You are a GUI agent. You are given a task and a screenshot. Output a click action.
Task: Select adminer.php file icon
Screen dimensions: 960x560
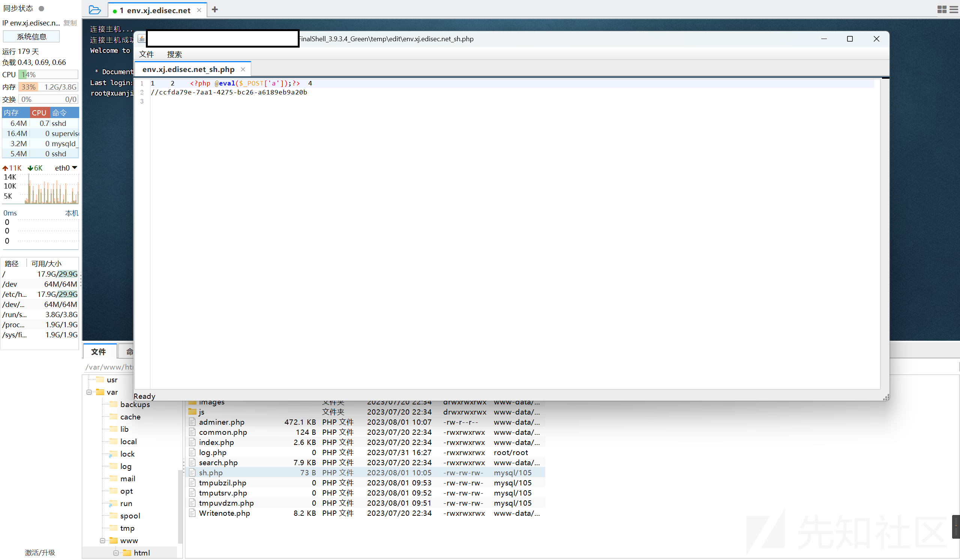tap(192, 422)
